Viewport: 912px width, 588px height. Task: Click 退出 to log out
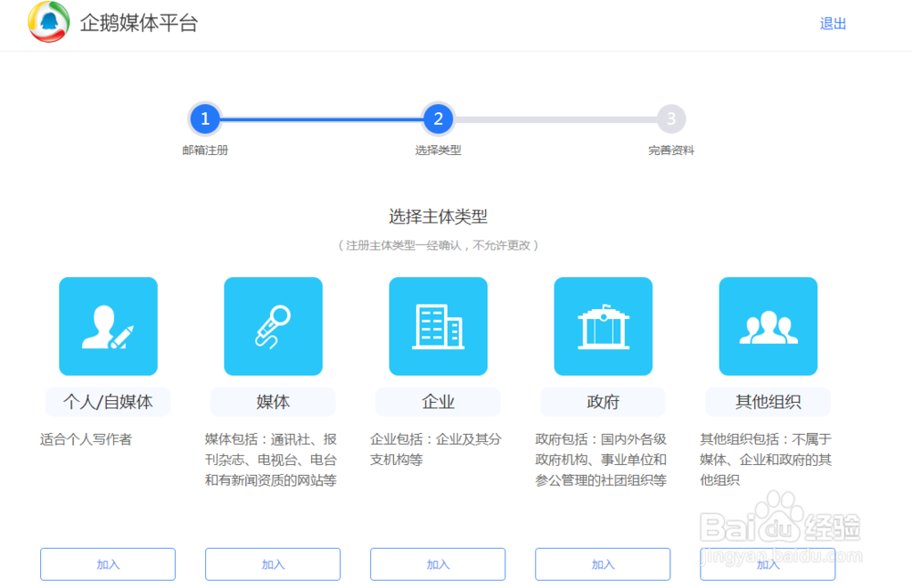(x=833, y=23)
